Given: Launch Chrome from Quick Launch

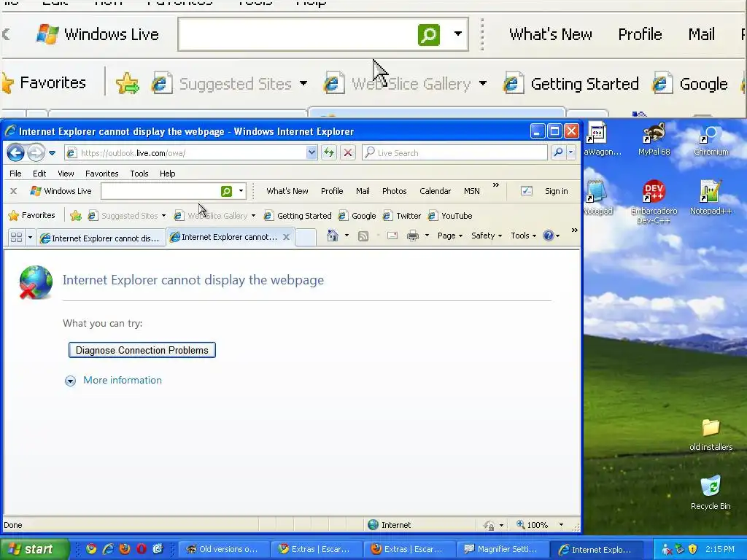Looking at the screenshot, I should tap(91, 549).
